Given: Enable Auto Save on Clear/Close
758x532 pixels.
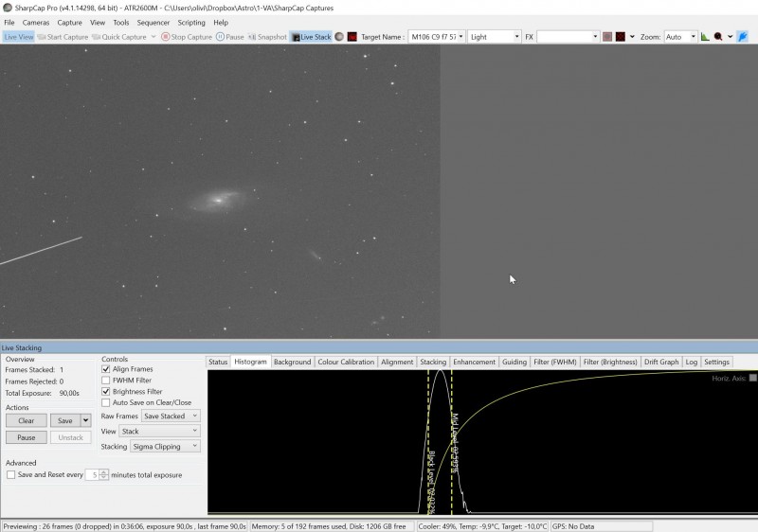Looking at the screenshot, I should coord(106,402).
